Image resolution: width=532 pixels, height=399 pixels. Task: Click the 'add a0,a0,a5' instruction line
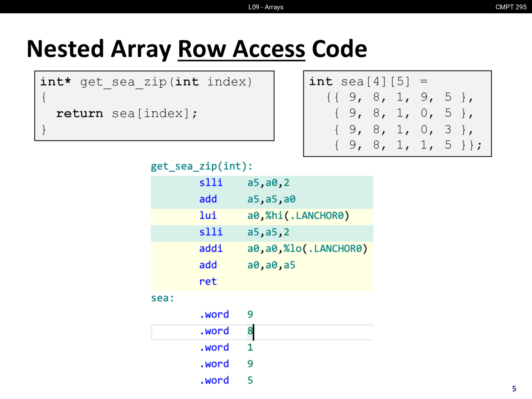(247, 265)
